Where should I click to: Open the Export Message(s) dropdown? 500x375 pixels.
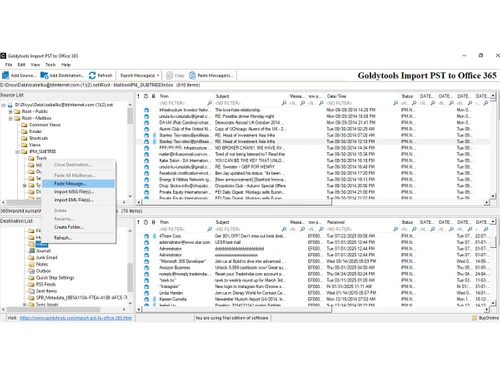click(158, 76)
